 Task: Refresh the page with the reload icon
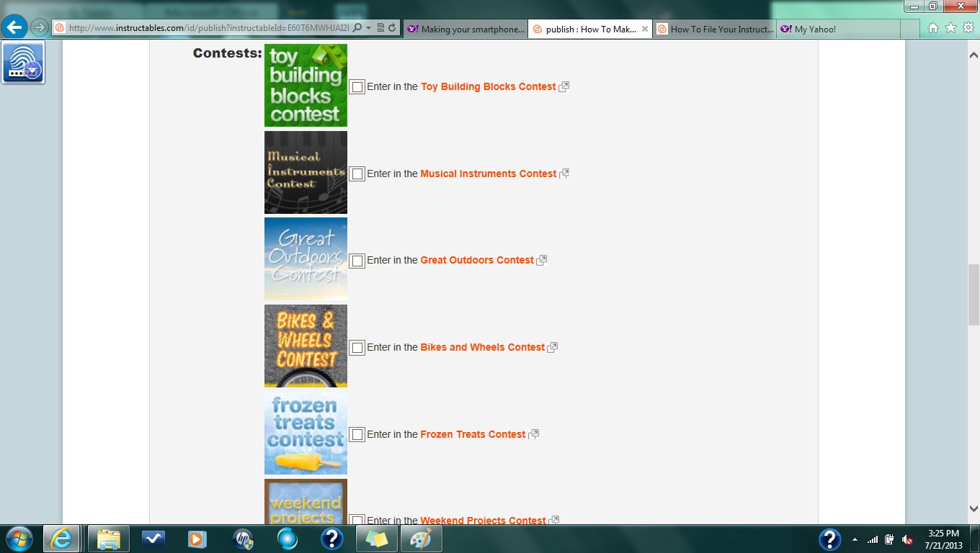click(x=392, y=28)
